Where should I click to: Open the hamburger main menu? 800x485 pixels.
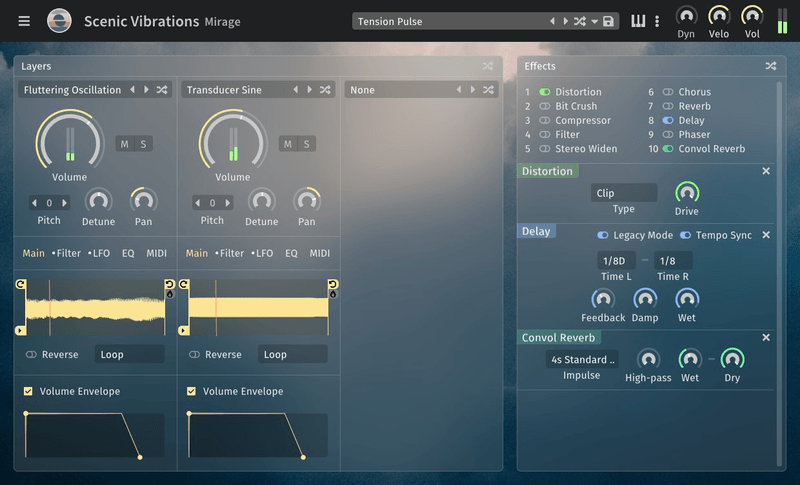(x=24, y=21)
